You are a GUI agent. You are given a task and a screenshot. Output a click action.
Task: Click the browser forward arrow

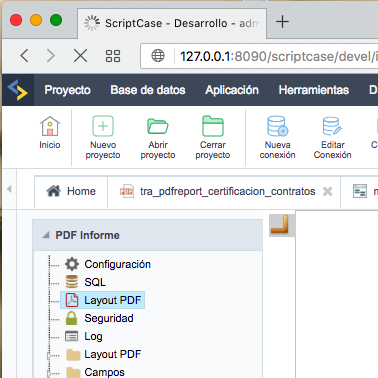click(51, 56)
